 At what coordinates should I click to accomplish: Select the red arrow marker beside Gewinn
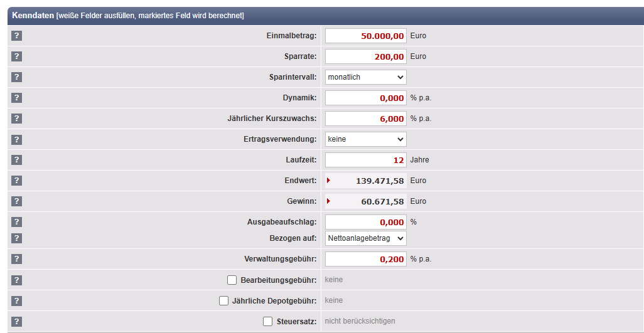[x=328, y=201]
